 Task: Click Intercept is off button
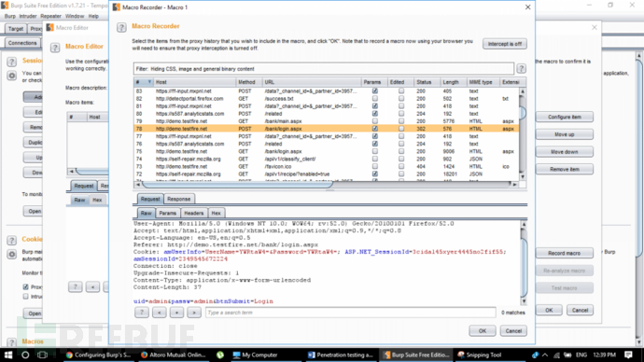(x=505, y=44)
